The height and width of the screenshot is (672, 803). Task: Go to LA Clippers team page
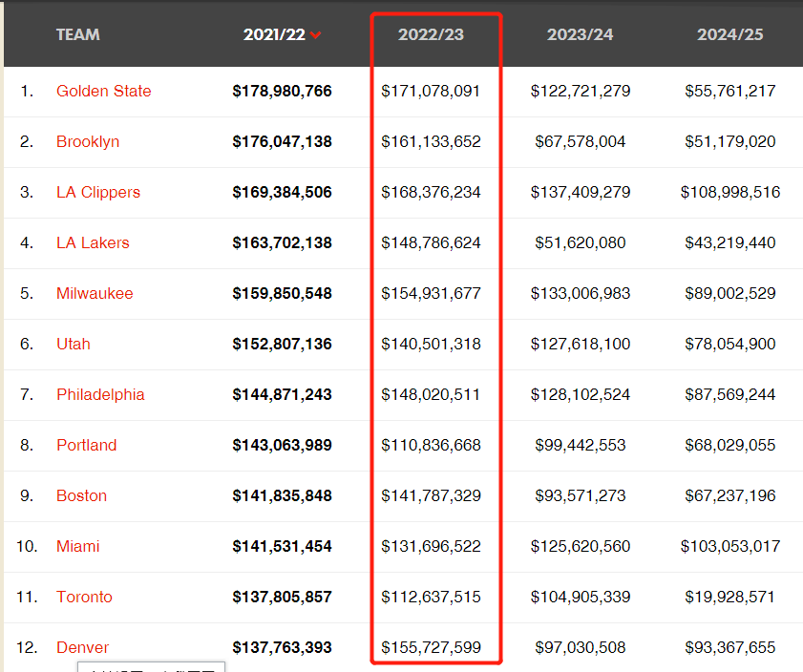click(98, 192)
